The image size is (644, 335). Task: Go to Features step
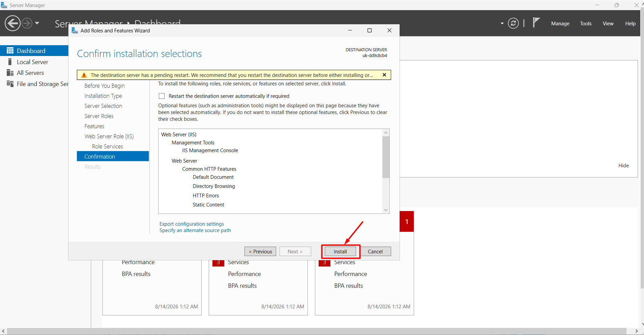pos(94,126)
